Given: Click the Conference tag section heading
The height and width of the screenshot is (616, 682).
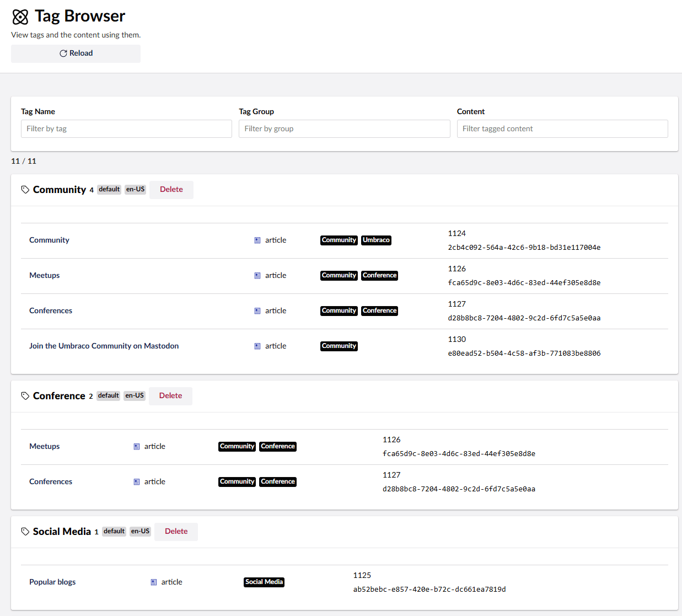Looking at the screenshot, I should 59,396.
